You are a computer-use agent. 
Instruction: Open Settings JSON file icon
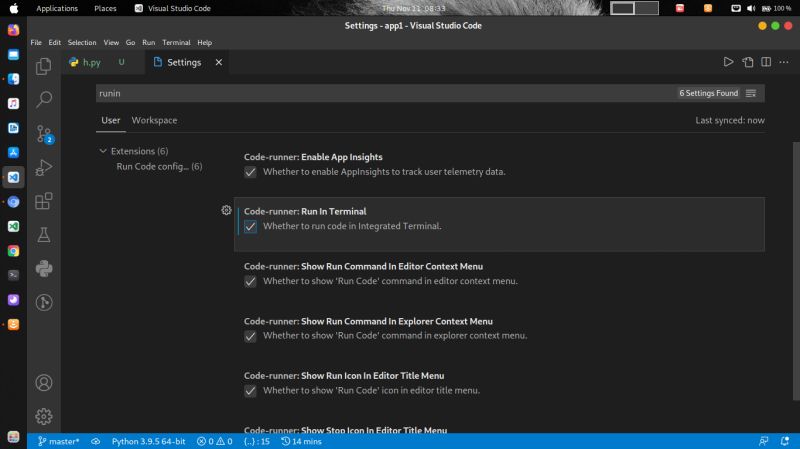click(747, 62)
